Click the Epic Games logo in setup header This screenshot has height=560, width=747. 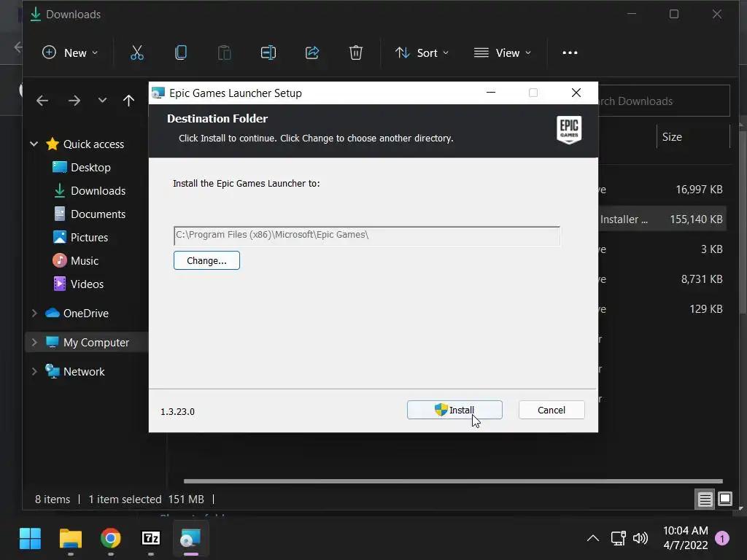569,130
